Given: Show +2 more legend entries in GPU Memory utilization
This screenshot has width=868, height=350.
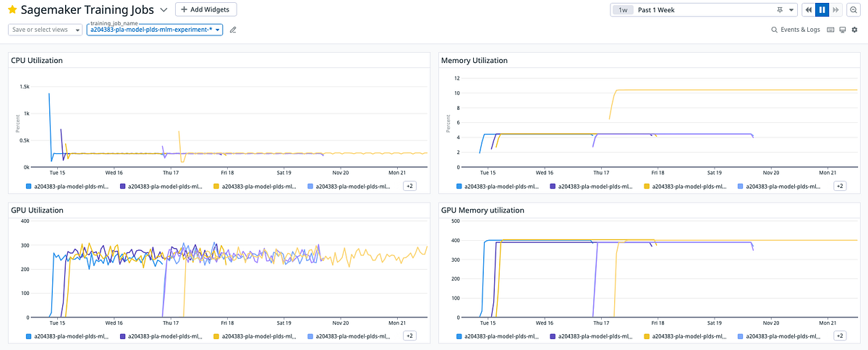Looking at the screenshot, I should point(840,336).
